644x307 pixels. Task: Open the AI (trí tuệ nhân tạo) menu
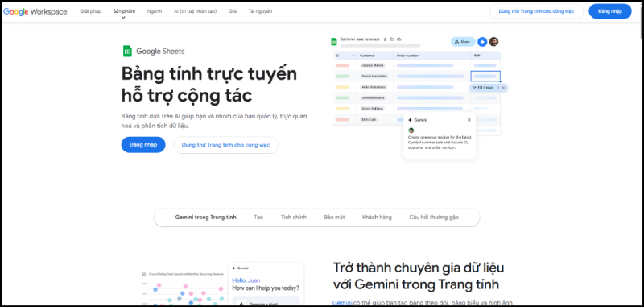click(195, 11)
